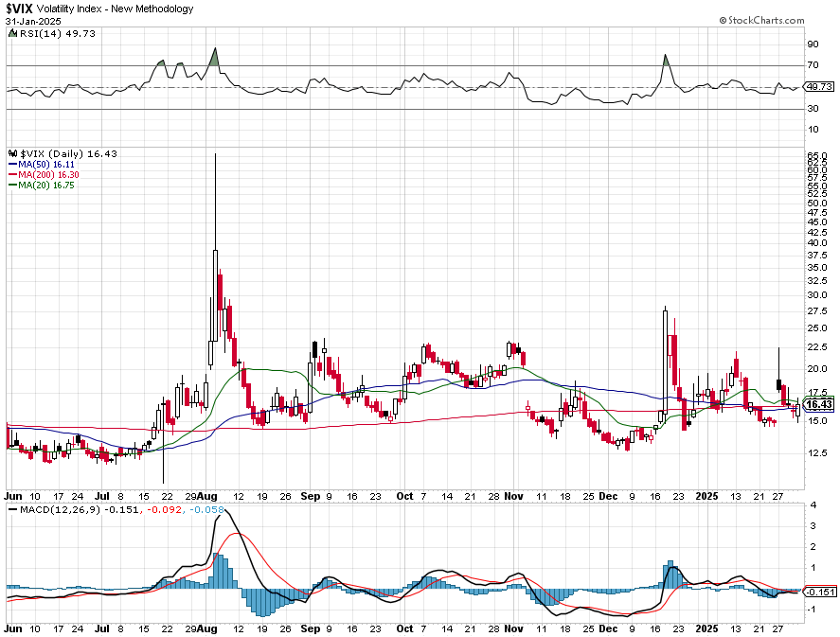The width and height of the screenshot is (840, 637).
Task: Click the 70 level on RSI scale
Action: 813,65
